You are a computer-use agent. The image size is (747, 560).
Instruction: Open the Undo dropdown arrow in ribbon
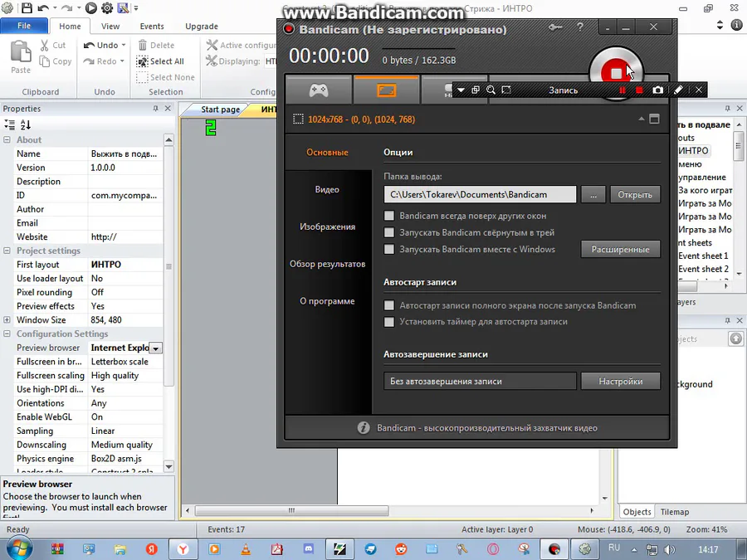[124, 45]
